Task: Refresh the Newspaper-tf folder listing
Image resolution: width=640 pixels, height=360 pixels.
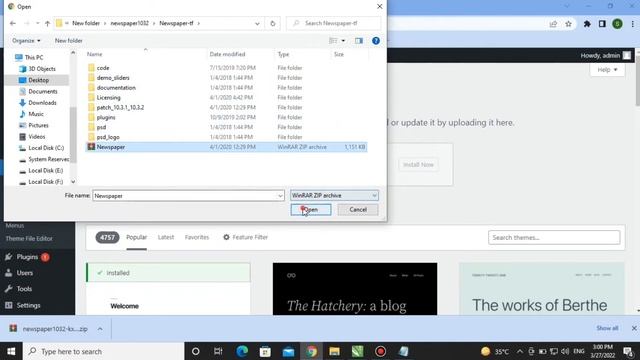Action: (273, 23)
